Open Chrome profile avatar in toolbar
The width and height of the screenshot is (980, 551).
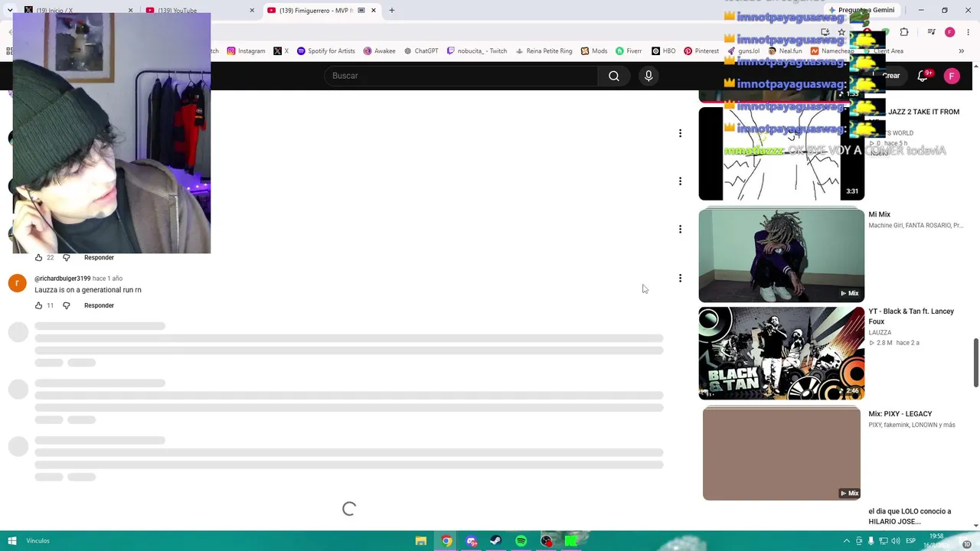click(950, 32)
